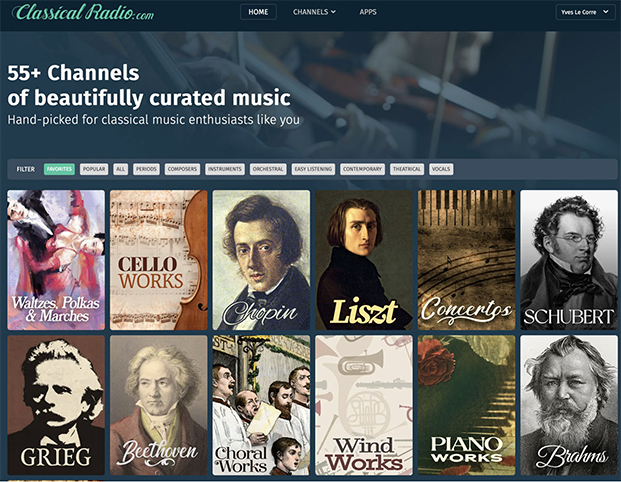Enable the Popular filter

(x=94, y=169)
